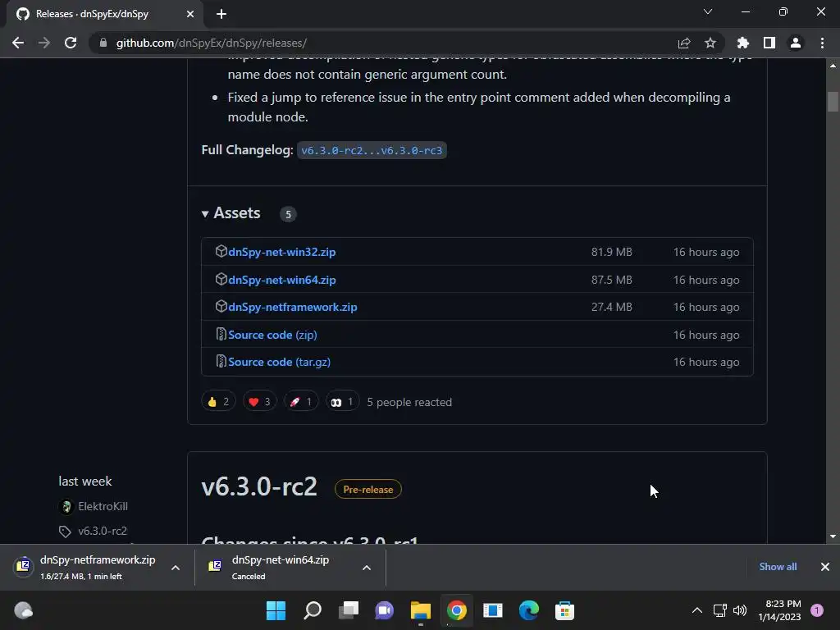Image resolution: width=840 pixels, height=630 pixels.
Task: Open the tab search chevron
Action: click(708, 11)
